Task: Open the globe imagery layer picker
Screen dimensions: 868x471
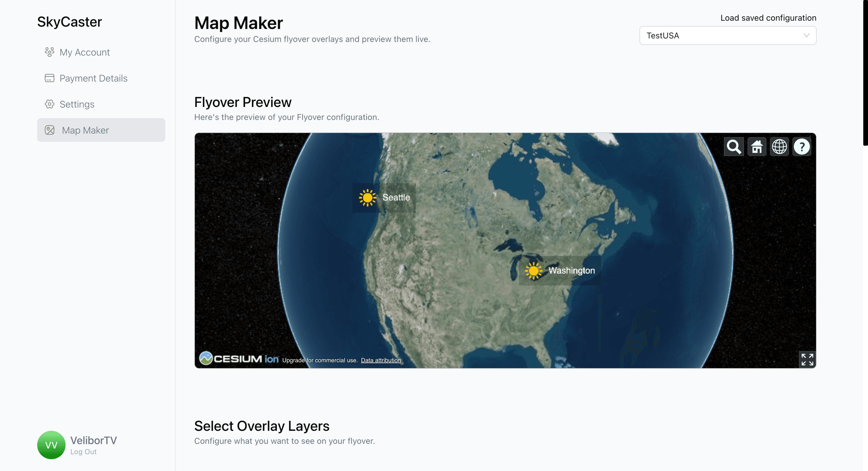Action: point(779,147)
